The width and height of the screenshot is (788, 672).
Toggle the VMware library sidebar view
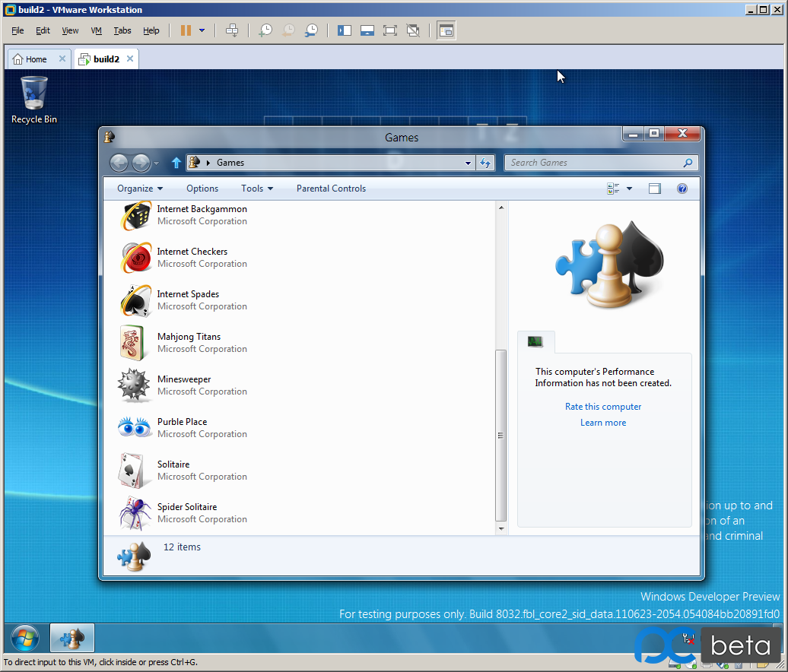coord(345,30)
